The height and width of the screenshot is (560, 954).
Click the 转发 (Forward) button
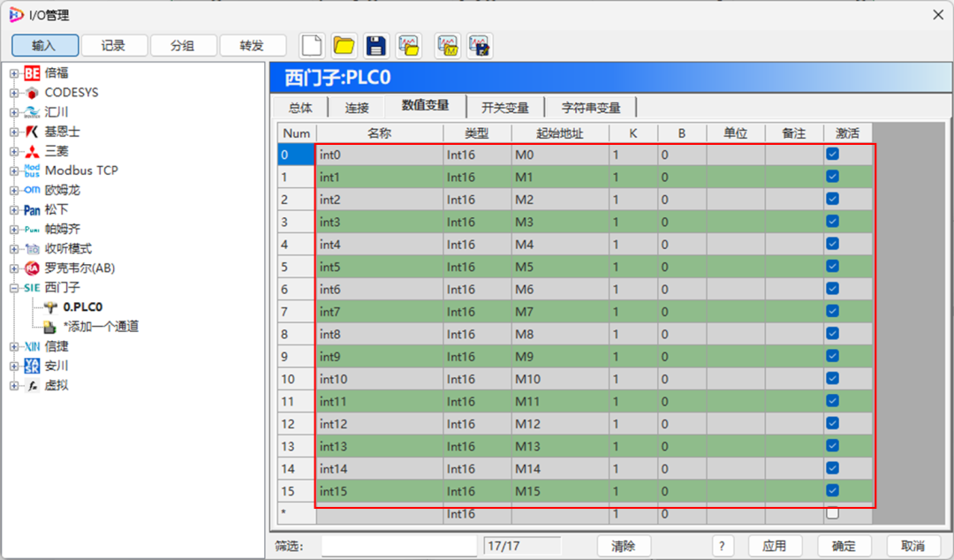click(253, 46)
